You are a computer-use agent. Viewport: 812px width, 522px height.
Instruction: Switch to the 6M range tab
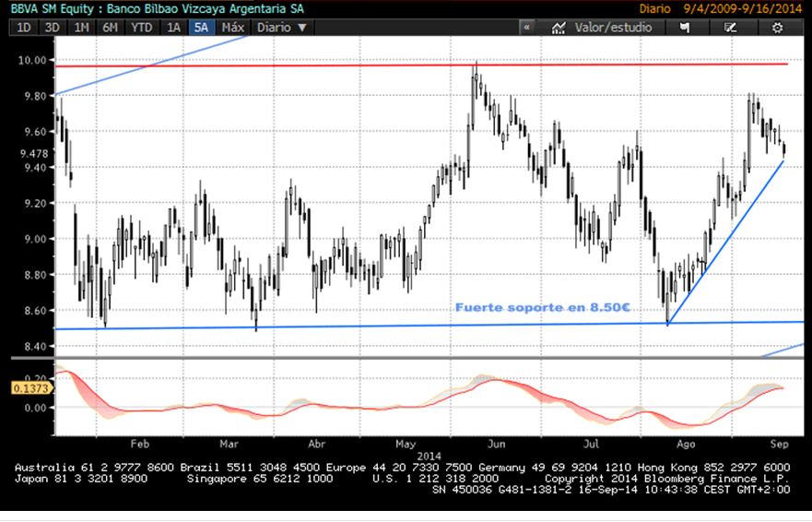point(110,28)
